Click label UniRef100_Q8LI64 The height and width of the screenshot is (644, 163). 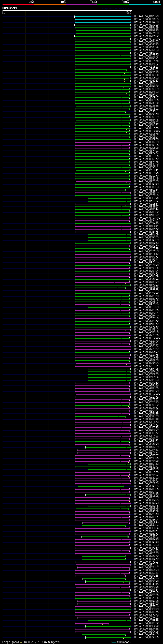coord(146,528)
